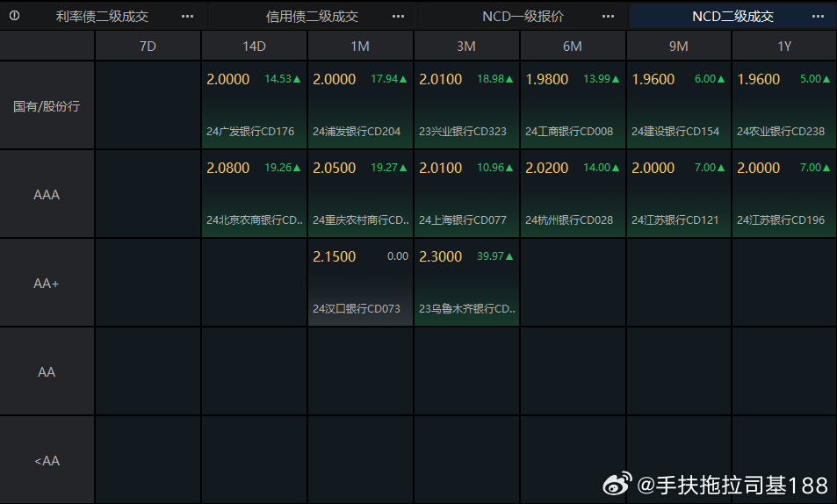The image size is (837, 504).
Task: Switch to 利率债二级成交 tab
Action: point(102,17)
